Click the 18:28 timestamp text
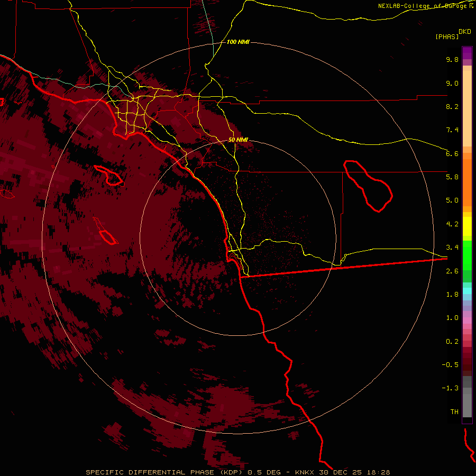Viewport: 476px width, 476px height. pos(378,472)
